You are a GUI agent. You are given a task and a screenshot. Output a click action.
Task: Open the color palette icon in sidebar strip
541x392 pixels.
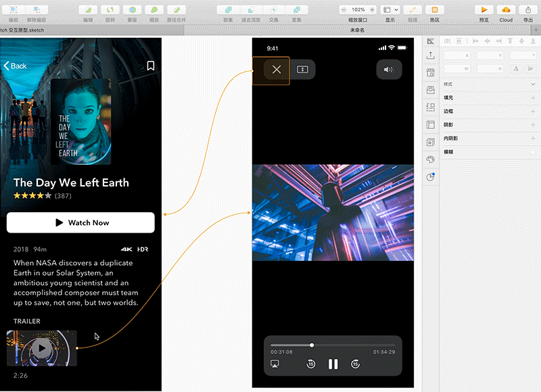click(430, 160)
